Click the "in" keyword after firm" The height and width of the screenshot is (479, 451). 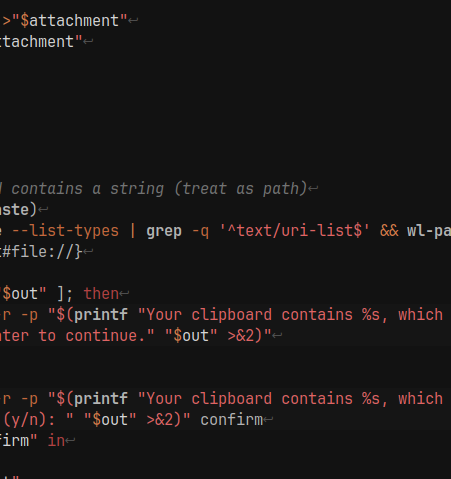point(56,441)
